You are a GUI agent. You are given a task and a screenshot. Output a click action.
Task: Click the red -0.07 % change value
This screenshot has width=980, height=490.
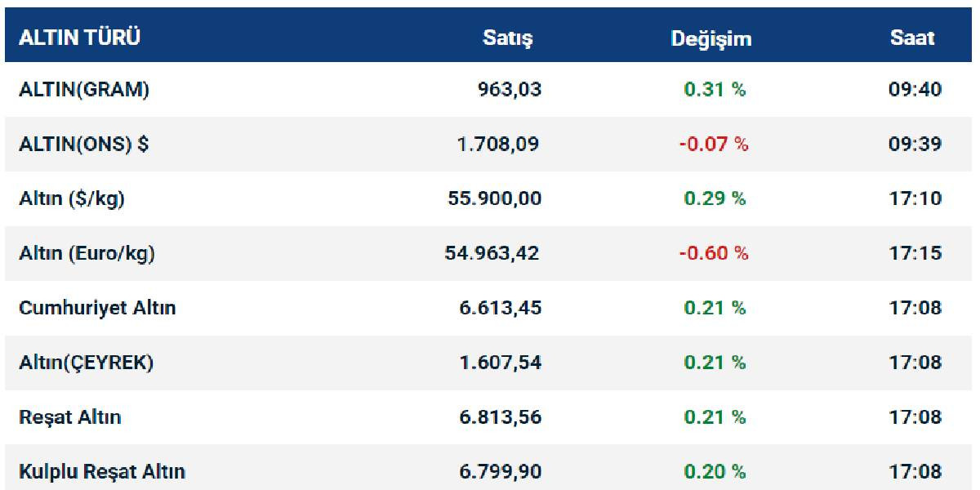coord(714,145)
